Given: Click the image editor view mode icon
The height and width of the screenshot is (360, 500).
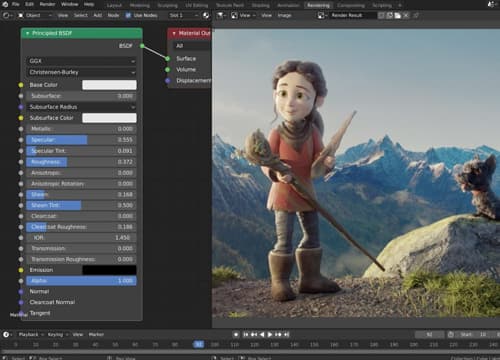Looking at the screenshot, I should coord(235,15).
